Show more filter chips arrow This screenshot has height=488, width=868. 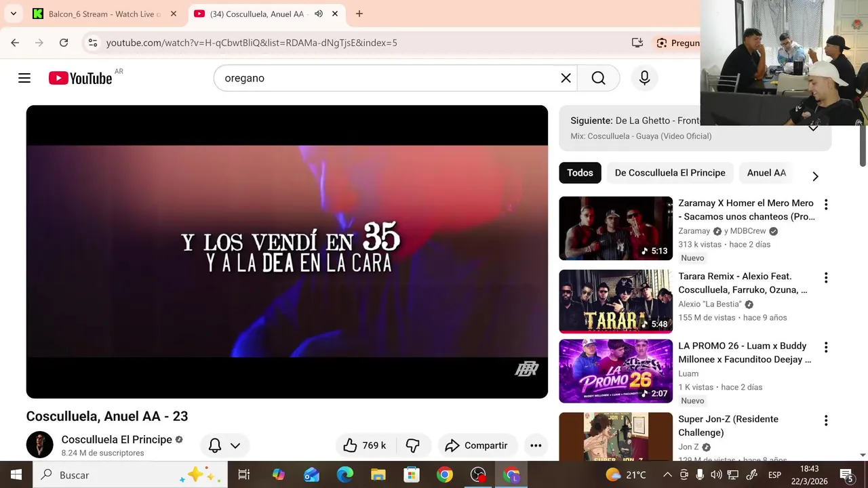tap(815, 176)
